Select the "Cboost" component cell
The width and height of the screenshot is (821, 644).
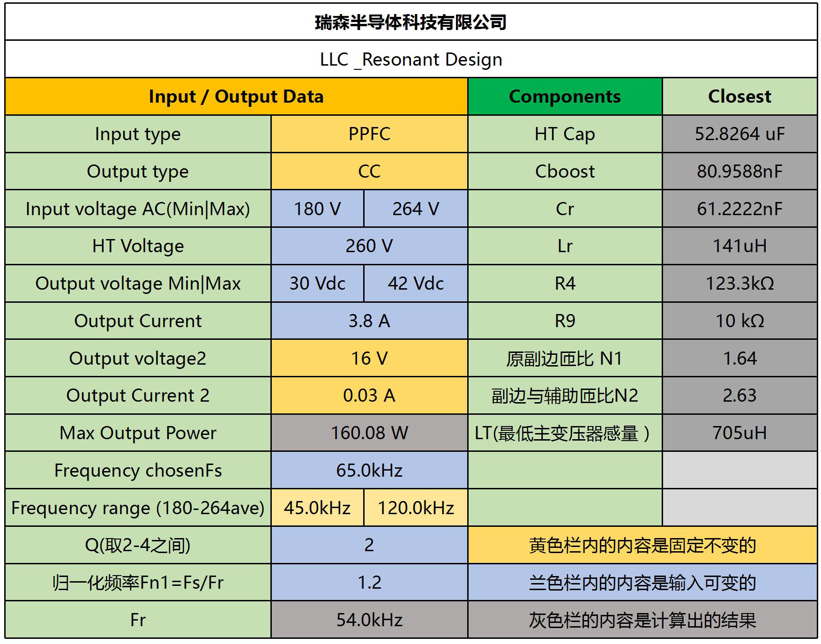[565, 172]
